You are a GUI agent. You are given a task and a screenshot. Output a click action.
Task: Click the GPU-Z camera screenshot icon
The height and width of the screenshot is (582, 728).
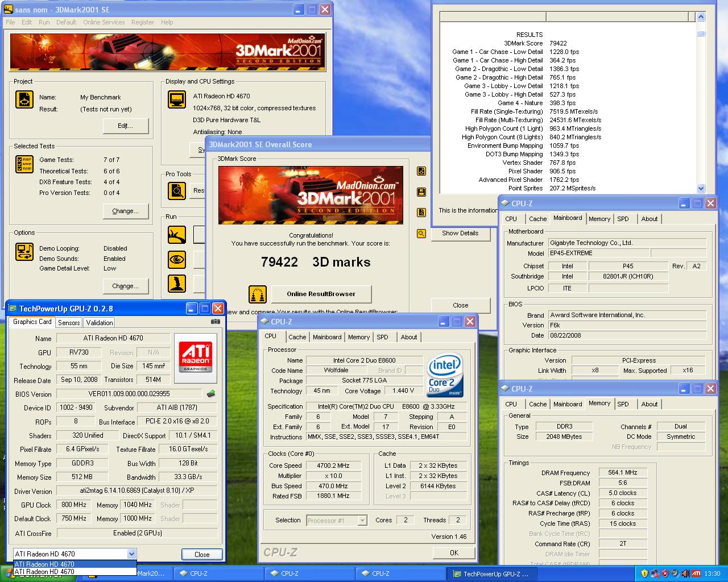pos(216,322)
